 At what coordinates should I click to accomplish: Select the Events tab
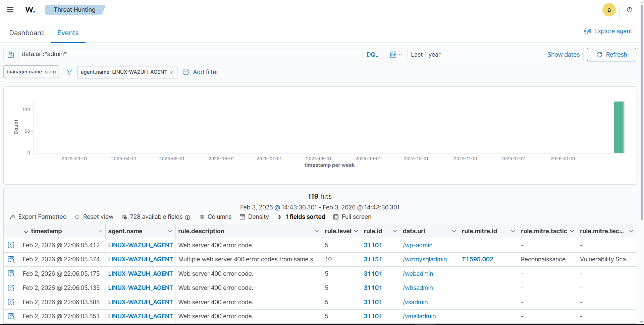point(68,33)
